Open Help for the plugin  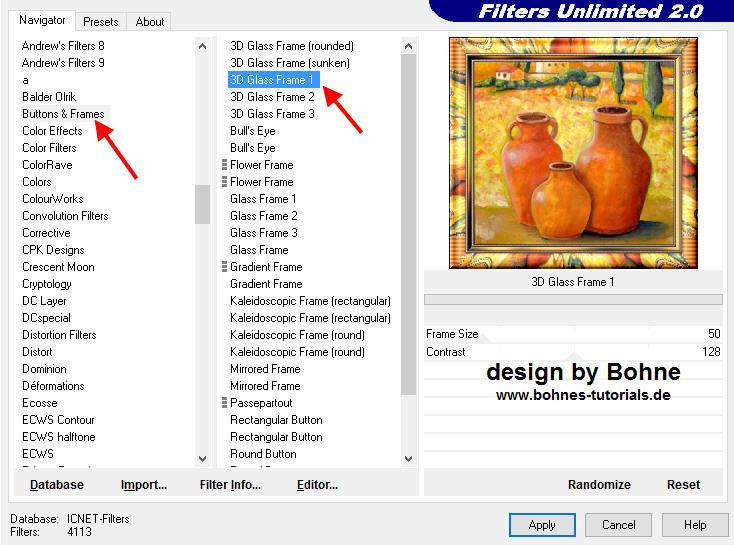[x=695, y=524]
